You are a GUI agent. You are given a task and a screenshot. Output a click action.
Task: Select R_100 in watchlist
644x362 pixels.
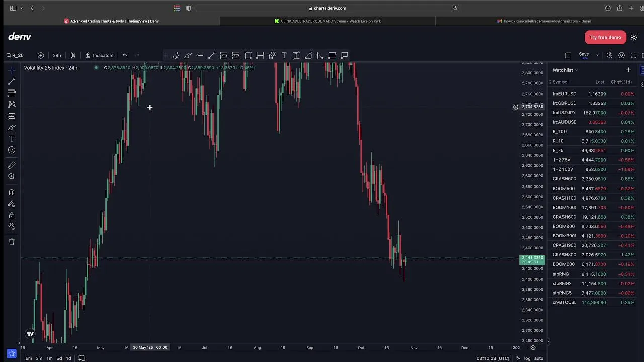tap(594, 132)
